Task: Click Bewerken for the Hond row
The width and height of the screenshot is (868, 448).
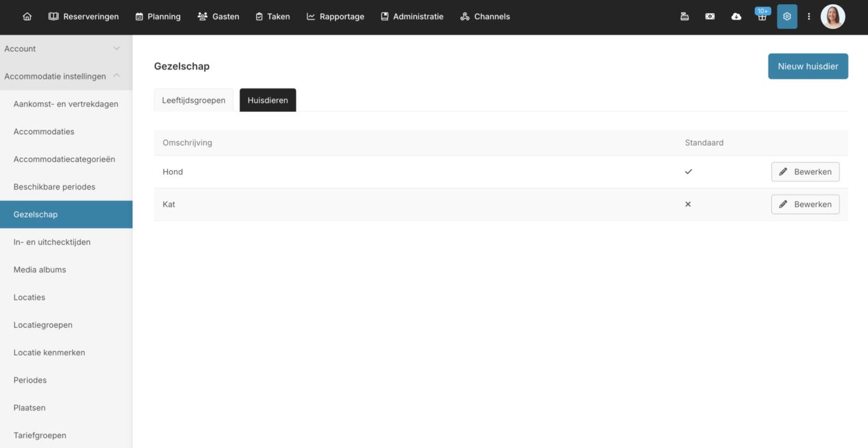Action: click(x=805, y=172)
